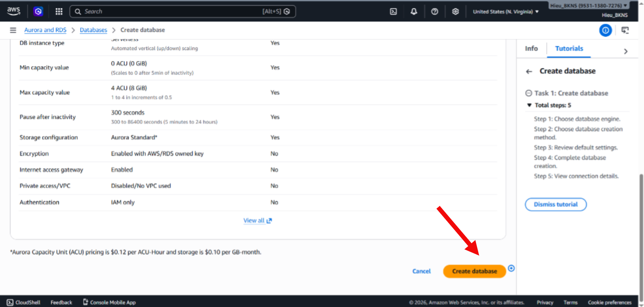Image resolution: width=644 pixels, height=307 pixels.
Task: Go back using the tutorial back arrow
Action: coord(529,71)
